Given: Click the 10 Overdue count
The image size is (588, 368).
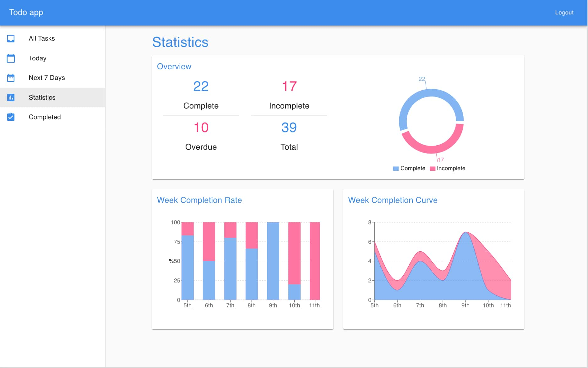Looking at the screenshot, I should click(x=201, y=127).
